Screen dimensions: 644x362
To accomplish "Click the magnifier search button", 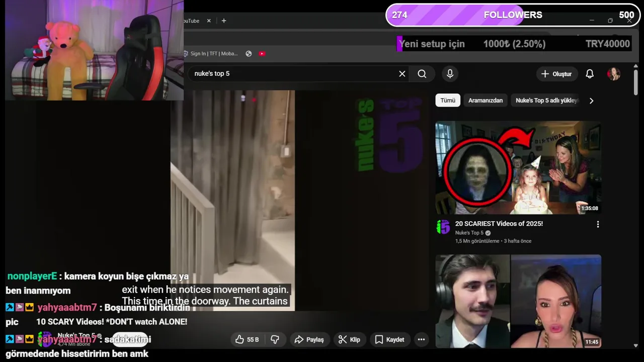I will click(422, 74).
